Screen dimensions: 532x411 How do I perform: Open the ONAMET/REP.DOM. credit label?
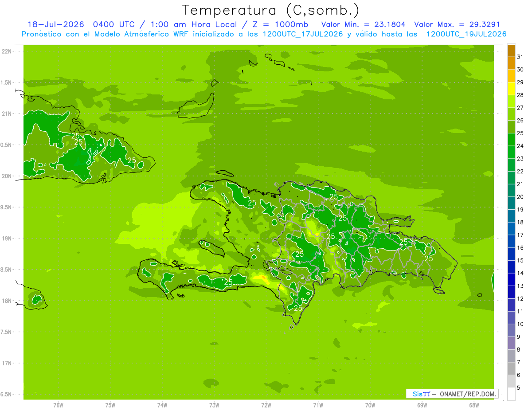point(467,394)
